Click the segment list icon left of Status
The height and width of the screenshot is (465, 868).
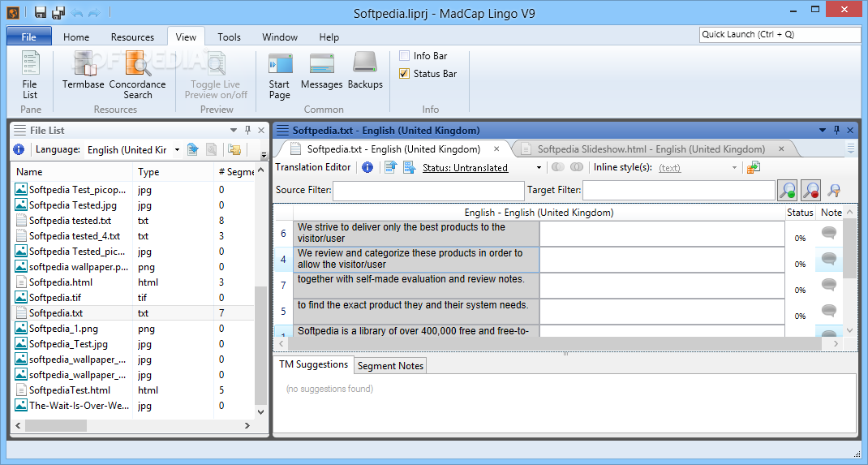click(410, 167)
